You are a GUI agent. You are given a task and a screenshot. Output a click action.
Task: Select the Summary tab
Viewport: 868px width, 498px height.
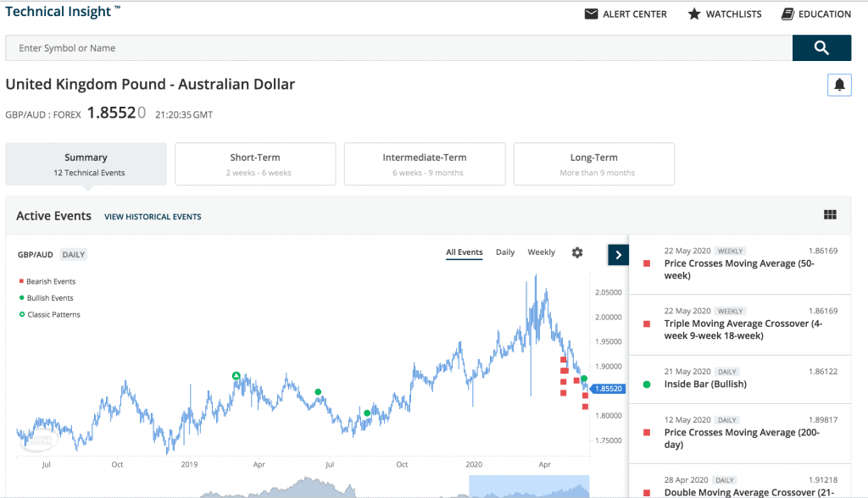click(86, 163)
